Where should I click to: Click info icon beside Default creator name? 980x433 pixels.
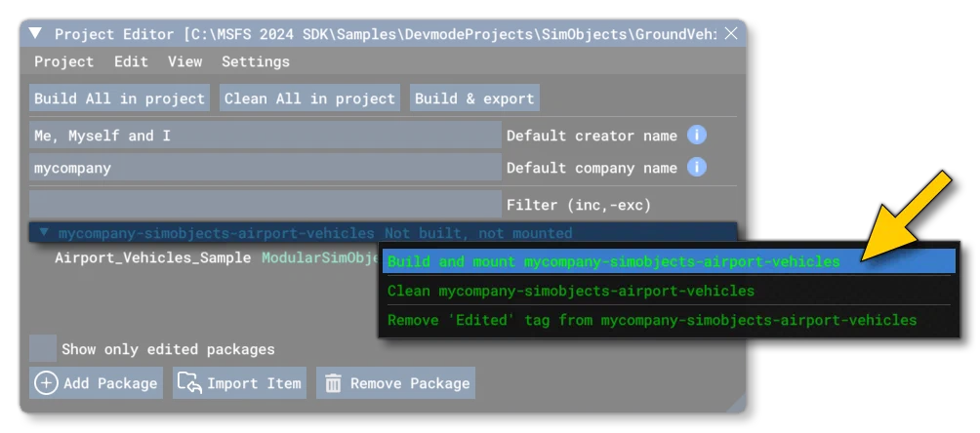tap(697, 135)
